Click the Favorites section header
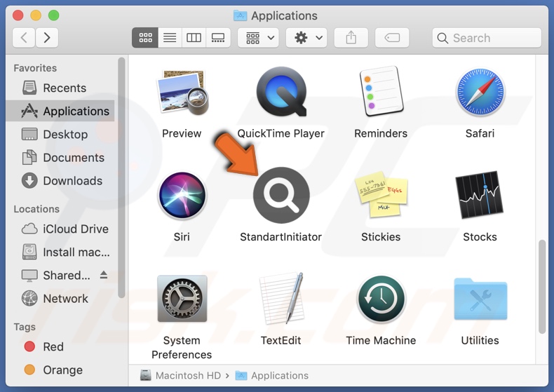This screenshot has width=554, height=392. (x=35, y=68)
